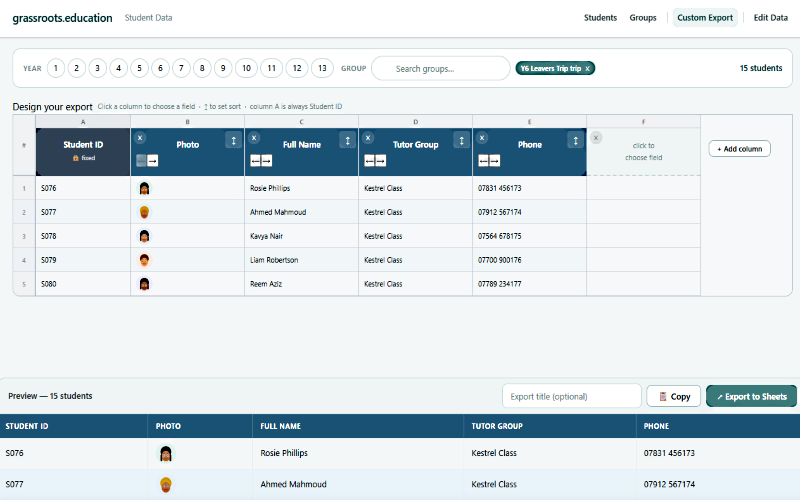Set sort on the Tutor Group column

461,140
